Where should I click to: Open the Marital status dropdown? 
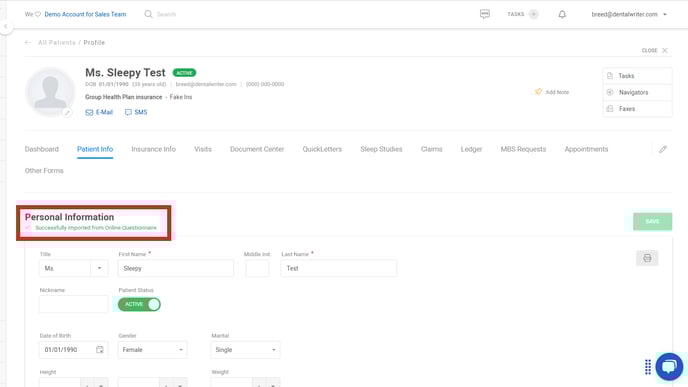coord(245,350)
